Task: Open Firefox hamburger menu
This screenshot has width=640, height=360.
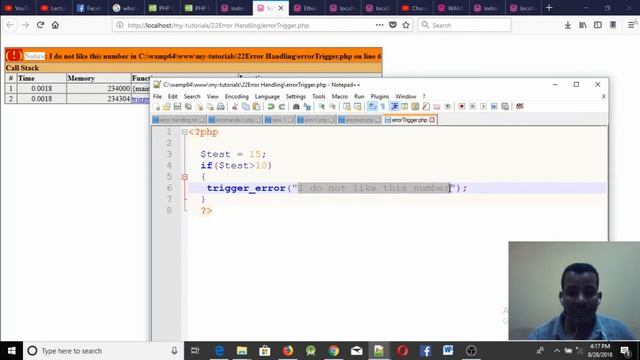Action: click(631, 25)
